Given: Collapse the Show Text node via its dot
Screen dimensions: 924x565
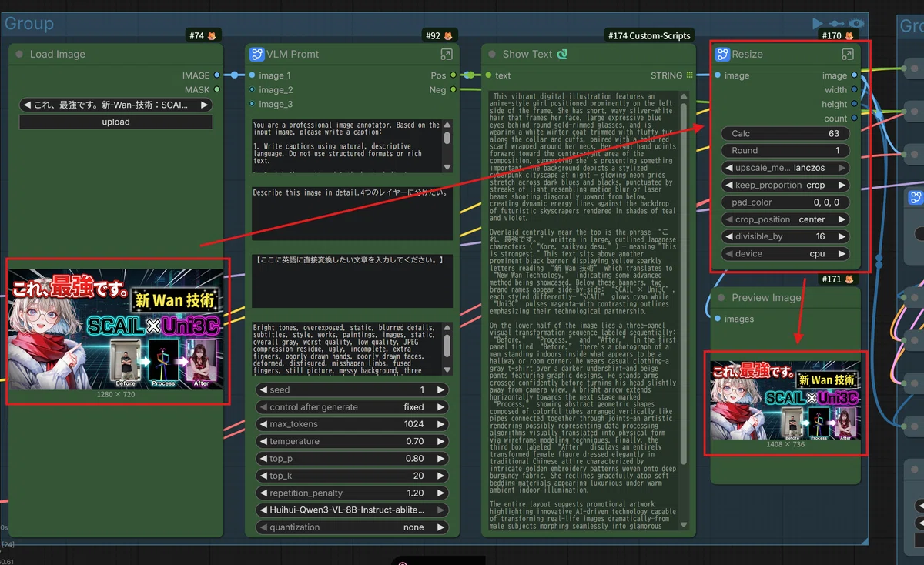Looking at the screenshot, I should click(x=491, y=55).
